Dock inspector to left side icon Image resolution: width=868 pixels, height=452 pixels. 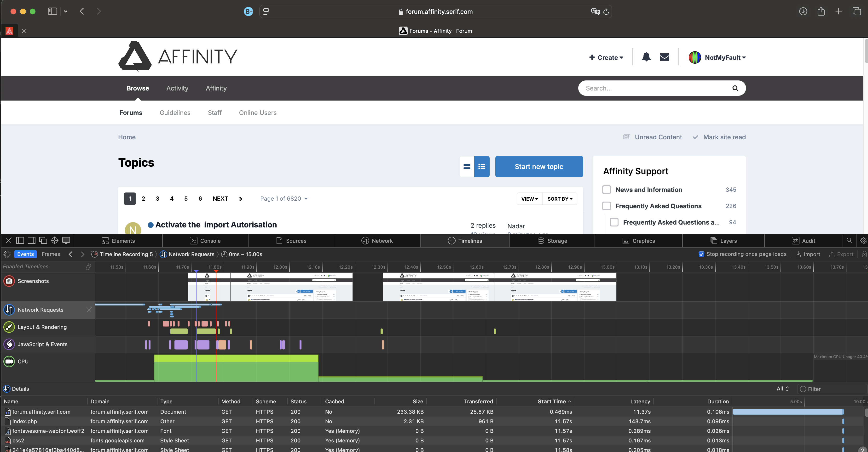[20, 240]
